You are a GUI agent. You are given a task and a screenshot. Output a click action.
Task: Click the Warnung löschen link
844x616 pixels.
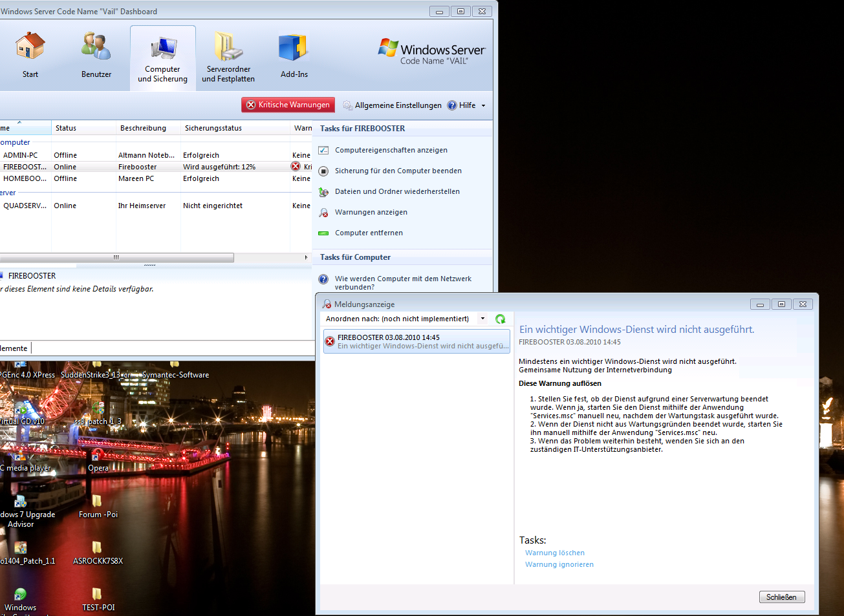pos(555,553)
